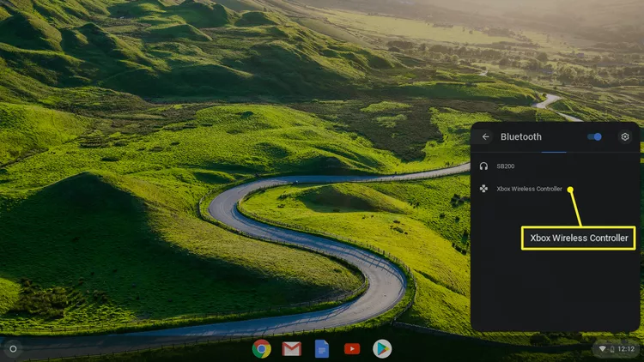The image size is (644, 362).
Task: Select the SB200 device name
Action: tap(506, 166)
